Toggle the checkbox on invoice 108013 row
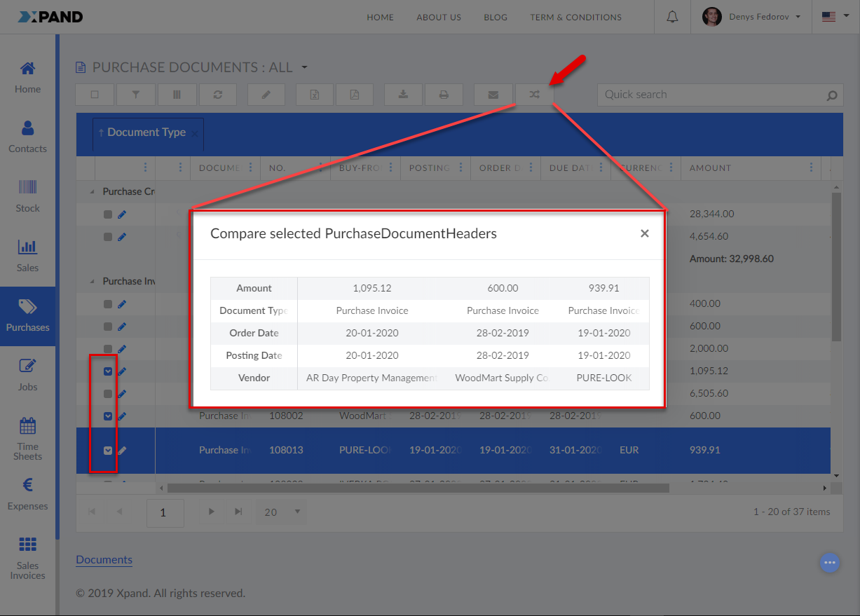This screenshot has height=616, width=860. coord(108,451)
